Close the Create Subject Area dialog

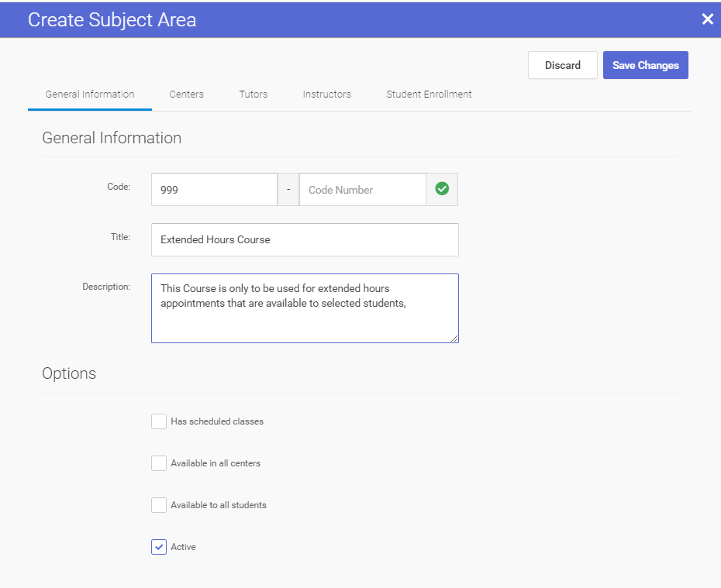click(x=707, y=19)
